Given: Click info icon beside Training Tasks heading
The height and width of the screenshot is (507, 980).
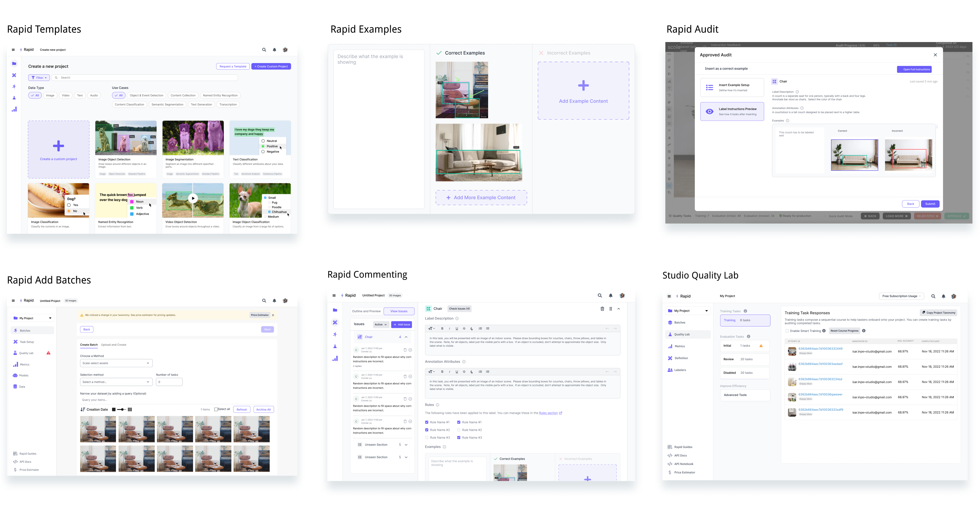Looking at the screenshot, I should 745,311.
